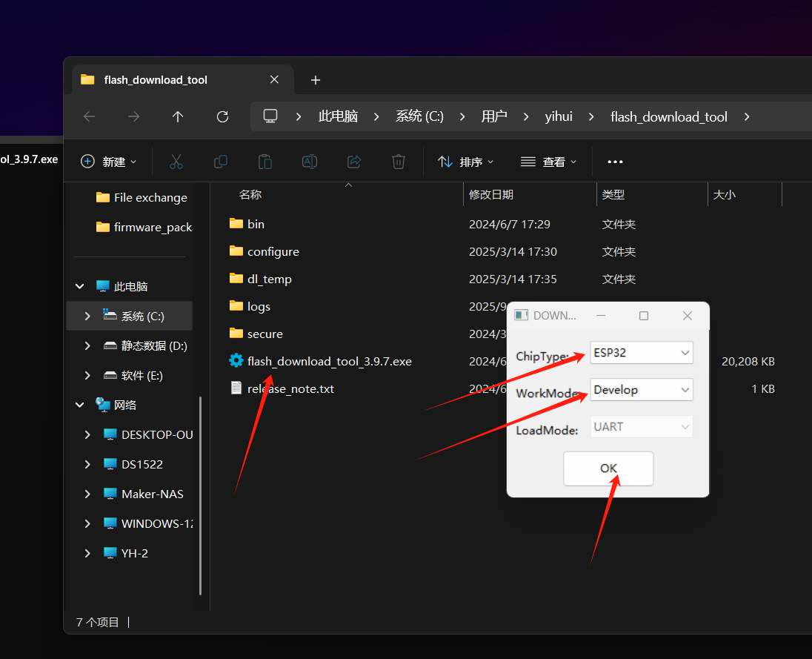Open the 查看 view menu
The height and width of the screenshot is (659, 812).
(548, 162)
